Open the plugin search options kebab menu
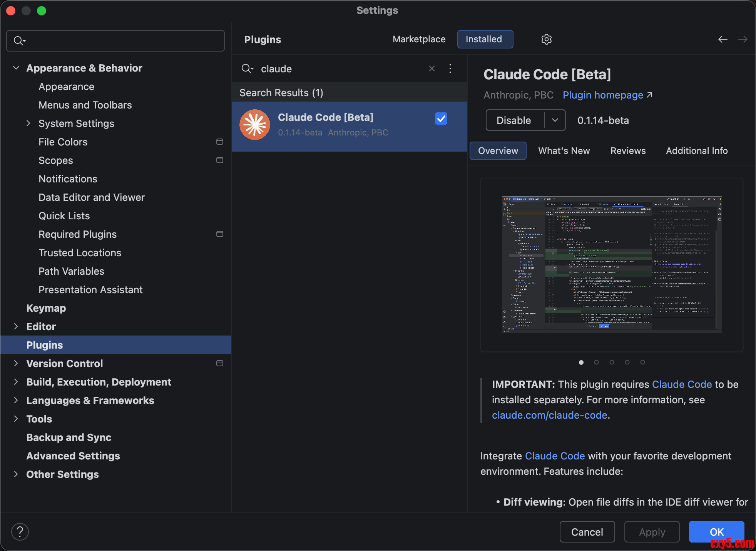756x551 pixels. click(450, 68)
